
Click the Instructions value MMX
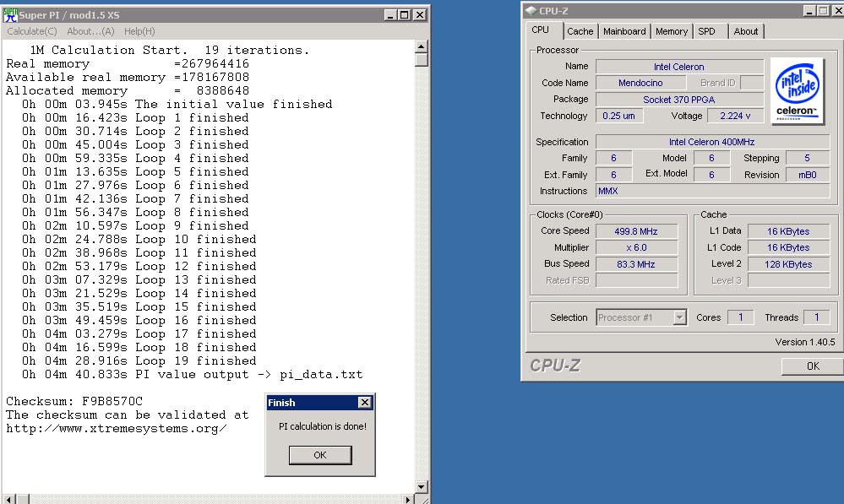[x=712, y=191]
